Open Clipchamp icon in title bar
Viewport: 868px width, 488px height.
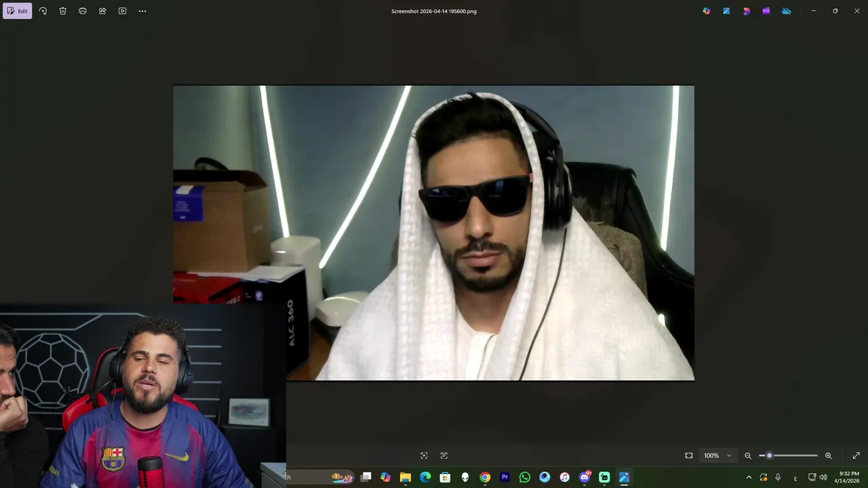pos(766,11)
